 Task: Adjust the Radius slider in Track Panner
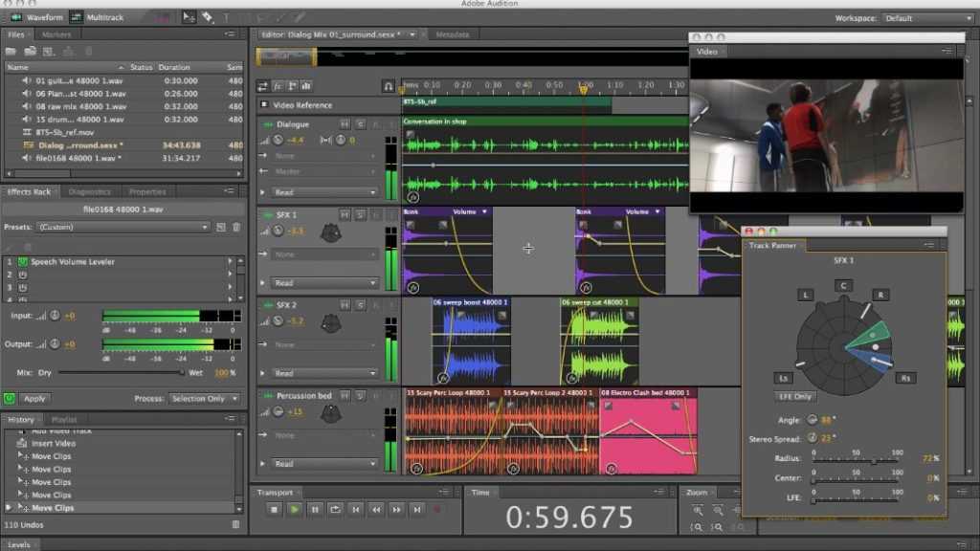tap(872, 460)
